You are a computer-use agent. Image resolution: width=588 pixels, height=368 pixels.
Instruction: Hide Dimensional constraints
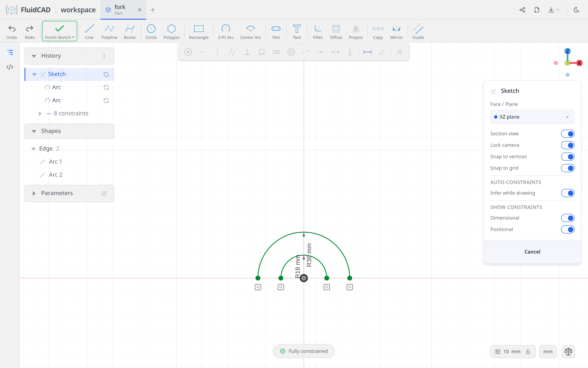coord(568,218)
